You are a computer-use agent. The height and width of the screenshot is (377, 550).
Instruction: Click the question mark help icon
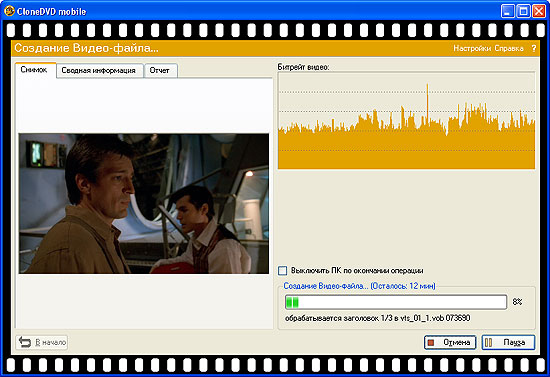534,48
